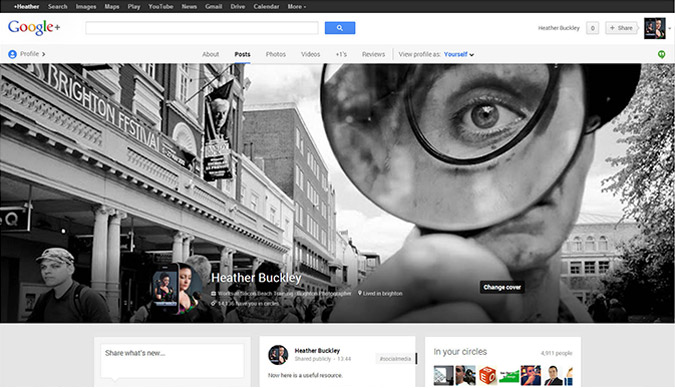Select the Posts tab
Screen dimensions: 675x388
click(x=242, y=54)
